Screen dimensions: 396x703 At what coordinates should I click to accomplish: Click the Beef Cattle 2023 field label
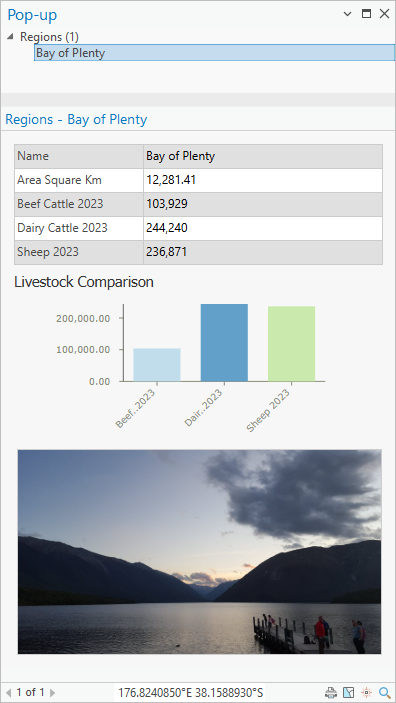click(60, 204)
